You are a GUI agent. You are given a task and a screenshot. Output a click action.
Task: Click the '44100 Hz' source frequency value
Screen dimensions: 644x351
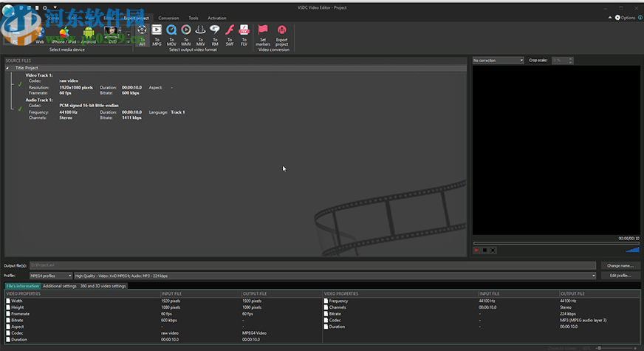(x=68, y=112)
